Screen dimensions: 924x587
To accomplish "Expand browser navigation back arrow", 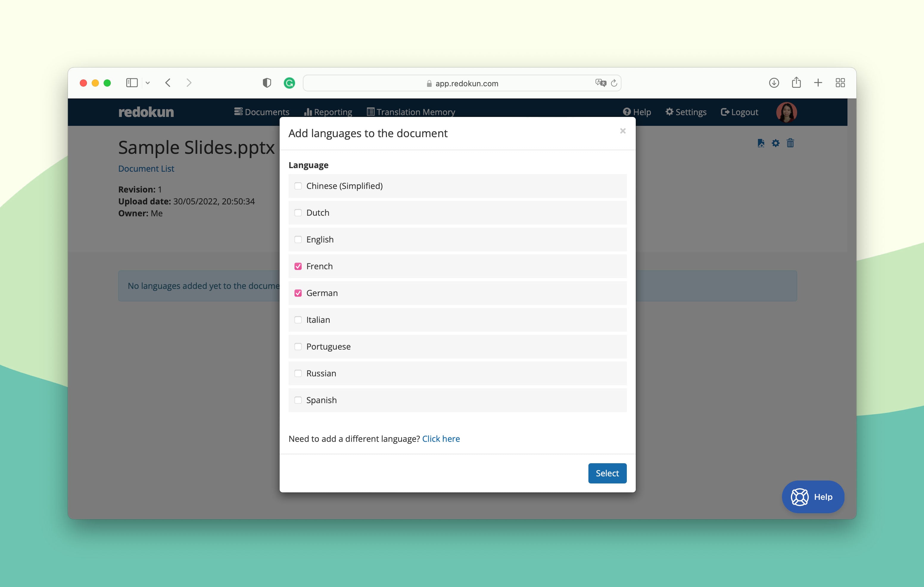I will (168, 82).
